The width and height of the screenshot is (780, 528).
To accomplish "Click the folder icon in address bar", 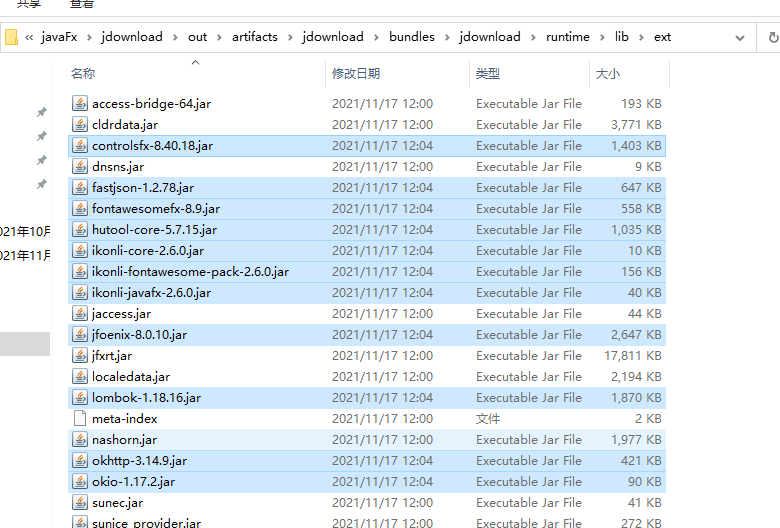I will click(11, 37).
